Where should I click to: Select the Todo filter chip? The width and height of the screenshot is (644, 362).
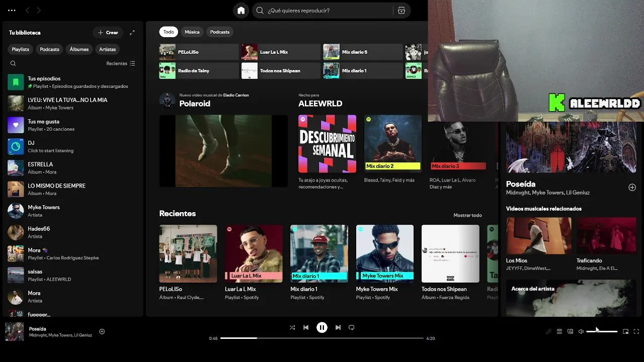tap(169, 32)
